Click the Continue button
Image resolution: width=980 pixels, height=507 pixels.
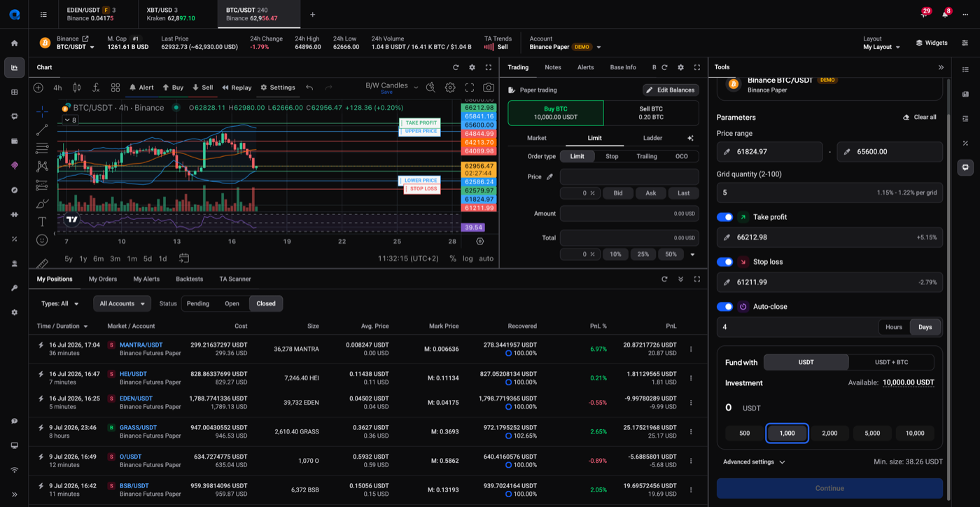pos(829,488)
